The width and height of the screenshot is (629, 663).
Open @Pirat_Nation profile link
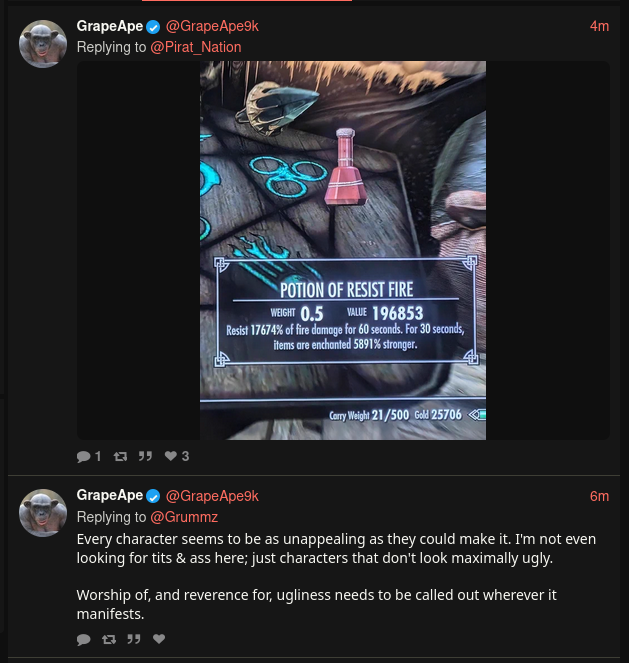point(196,47)
